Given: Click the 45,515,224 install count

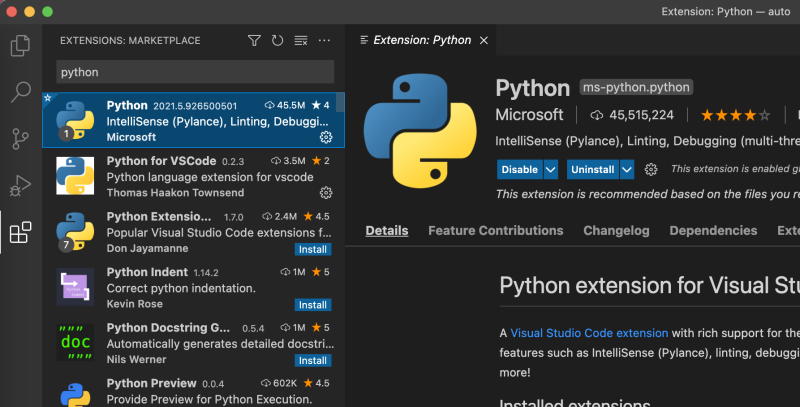Looking at the screenshot, I should (641, 115).
